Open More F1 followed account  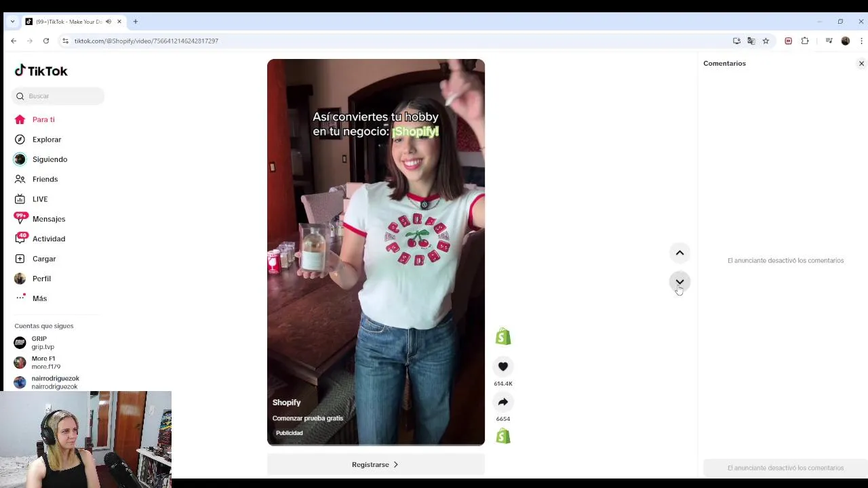47,363
